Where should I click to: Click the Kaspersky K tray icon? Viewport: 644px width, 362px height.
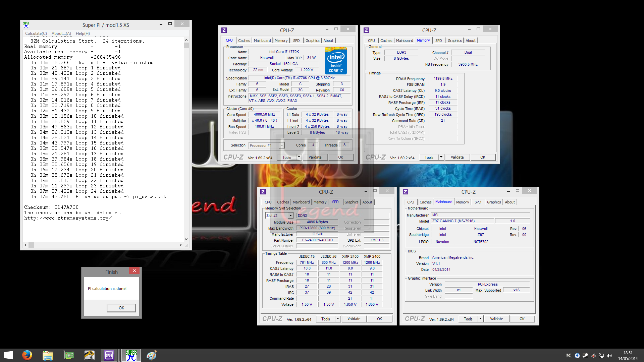click(x=569, y=356)
